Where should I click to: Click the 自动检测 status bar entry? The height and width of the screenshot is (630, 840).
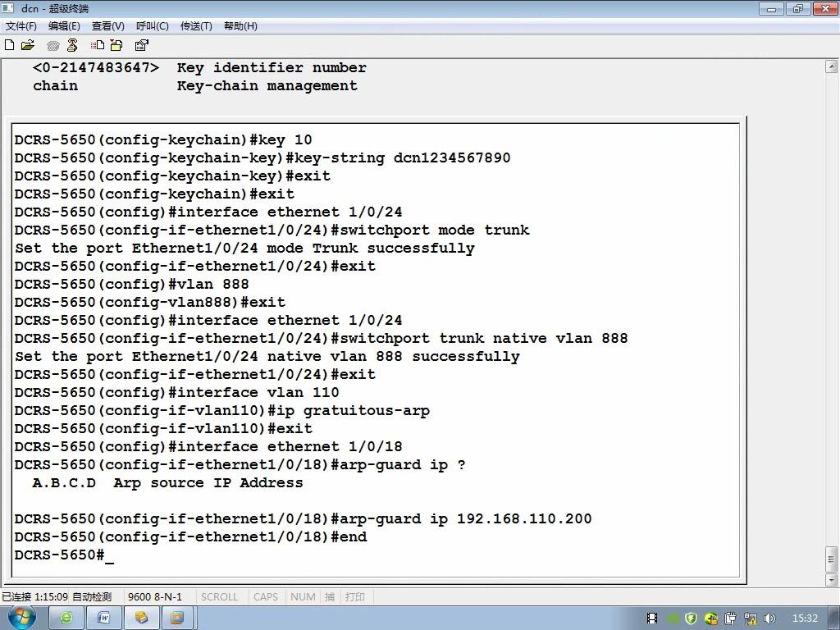[92, 596]
